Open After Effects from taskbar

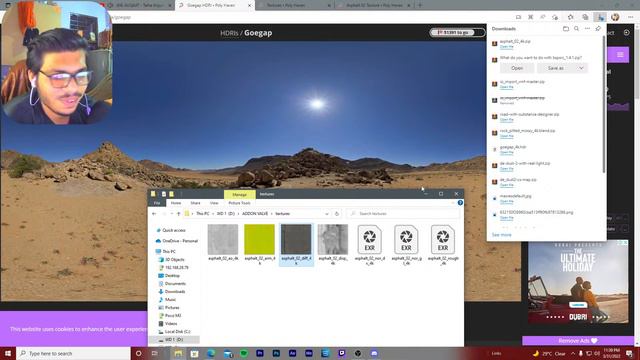coord(292,353)
